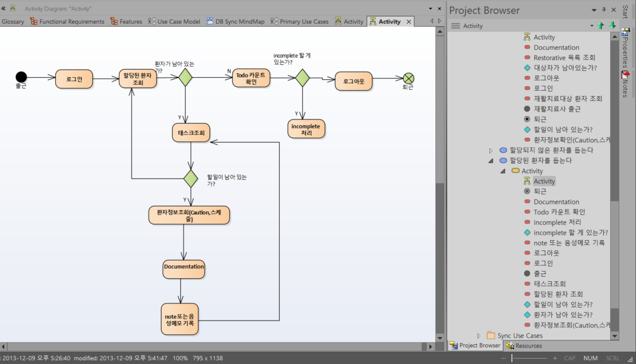Click the diagram vertical scrollbar down arrow
Viewport: 636px width, 364px height.
point(440,338)
